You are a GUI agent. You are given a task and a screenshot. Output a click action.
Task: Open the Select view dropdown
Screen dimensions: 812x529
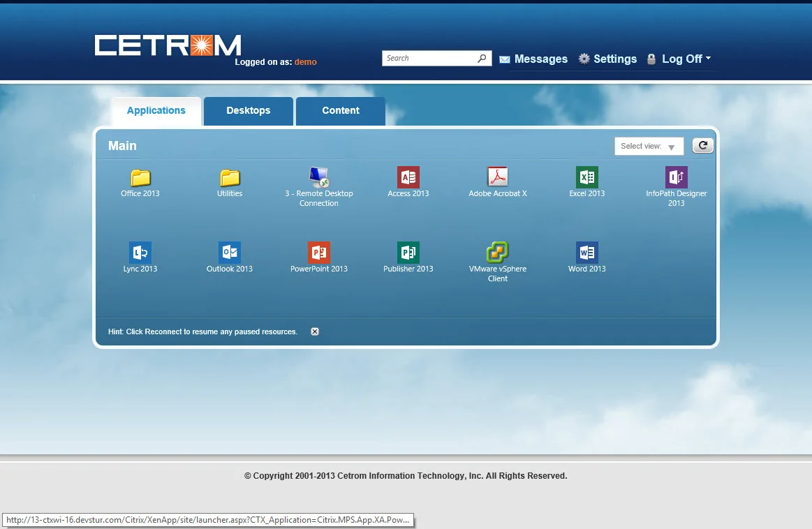tap(649, 146)
